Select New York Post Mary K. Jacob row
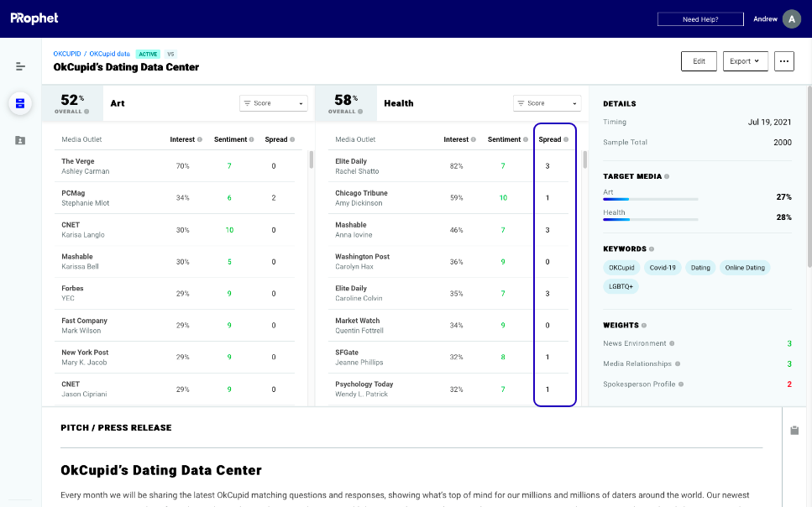This screenshot has height=507, width=812. (175, 358)
